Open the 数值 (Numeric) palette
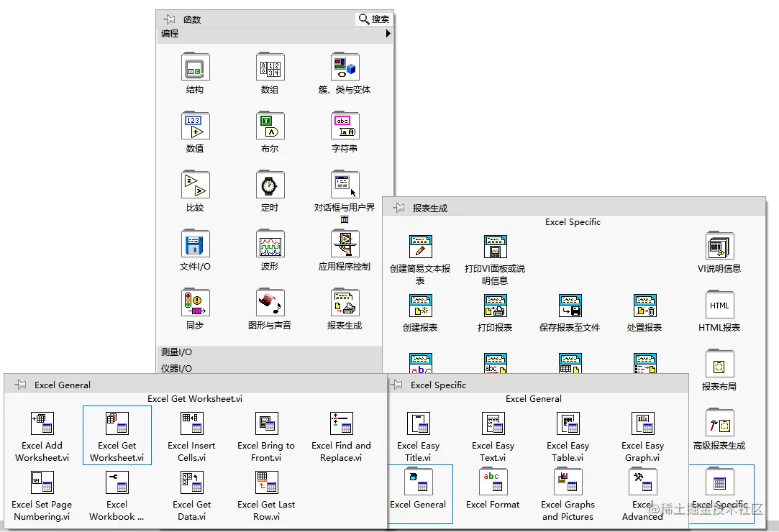The height and width of the screenshot is (532, 779). coord(195,126)
